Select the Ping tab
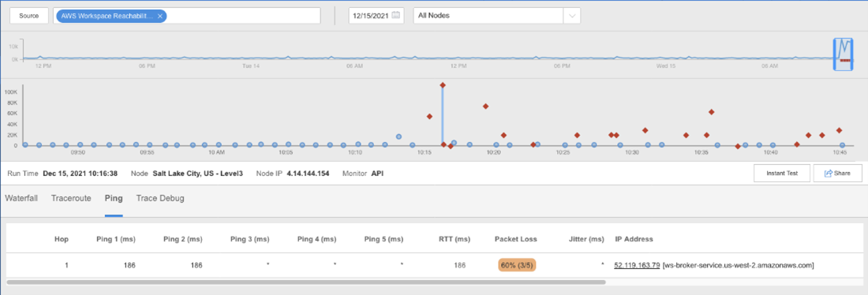Screen dimensions: 868x295 [x=114, y=198]
